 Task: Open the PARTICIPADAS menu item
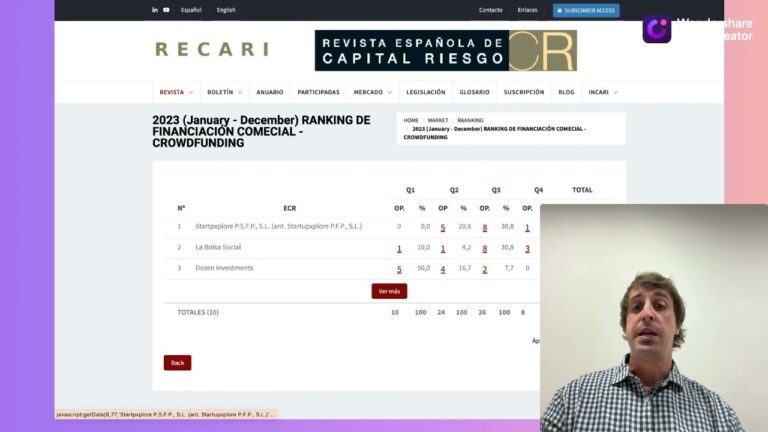point(318,92)
